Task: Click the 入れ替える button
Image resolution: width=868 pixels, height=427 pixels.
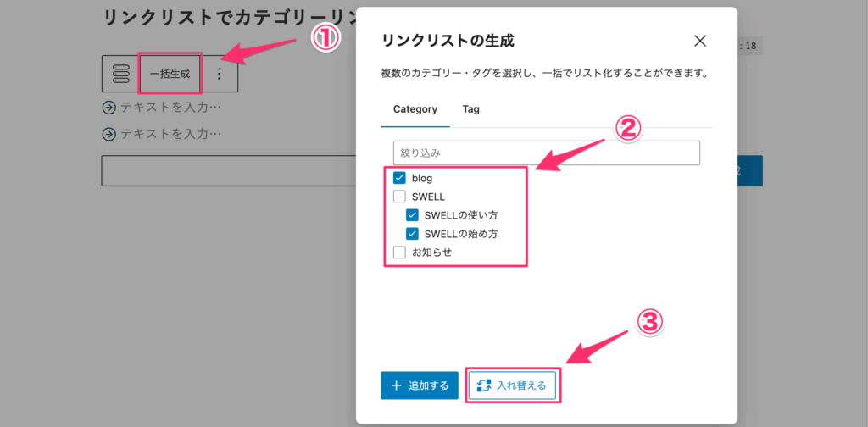Action: (513, 385)
